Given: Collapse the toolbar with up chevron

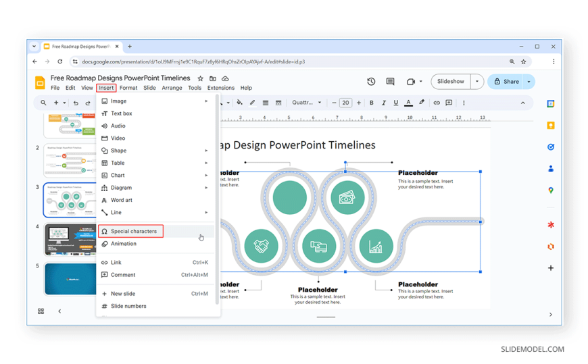Looking at the screenshot, I should [x=522, y=103].
